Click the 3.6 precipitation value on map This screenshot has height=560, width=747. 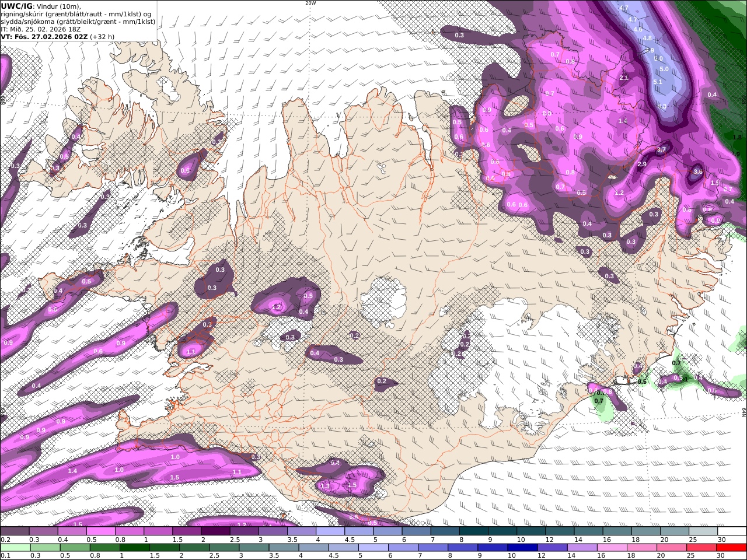(697, 171)
